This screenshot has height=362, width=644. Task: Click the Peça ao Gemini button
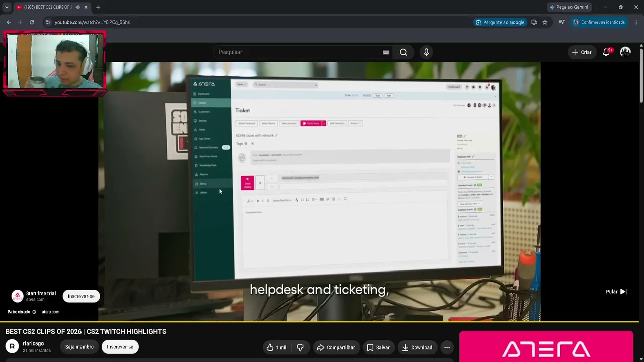click(x=569, y=7)
